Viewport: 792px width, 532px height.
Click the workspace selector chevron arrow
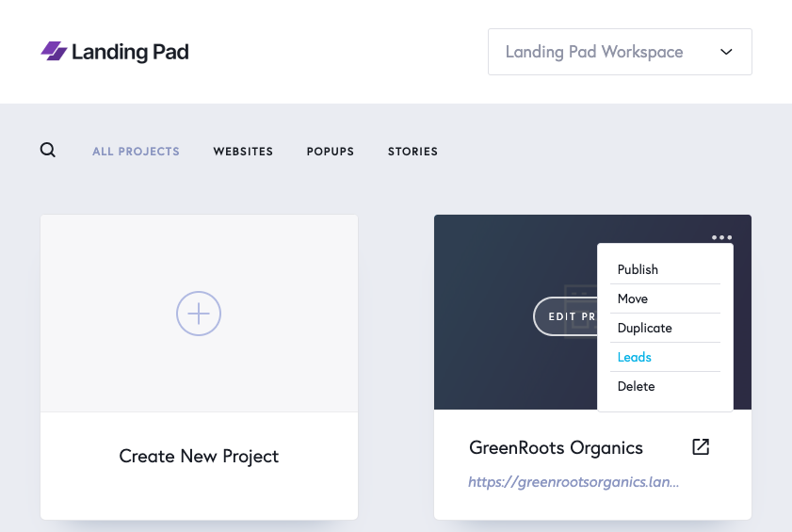726,53
